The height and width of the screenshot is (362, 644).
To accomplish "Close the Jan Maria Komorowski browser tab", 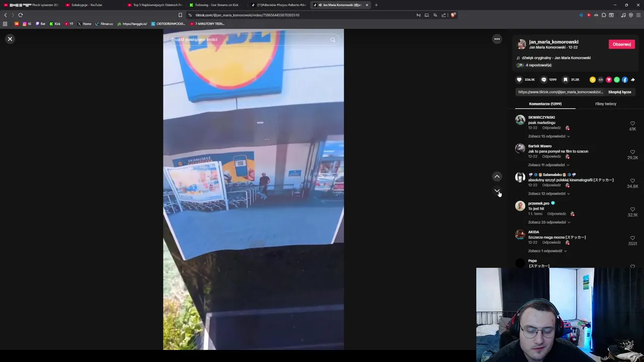I will click(367, 5).
